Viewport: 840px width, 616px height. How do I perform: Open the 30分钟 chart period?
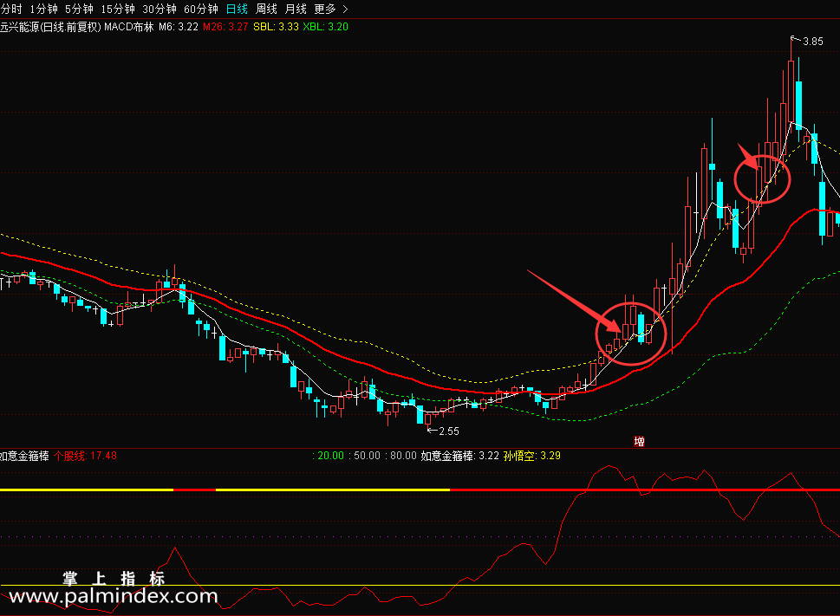160,10
